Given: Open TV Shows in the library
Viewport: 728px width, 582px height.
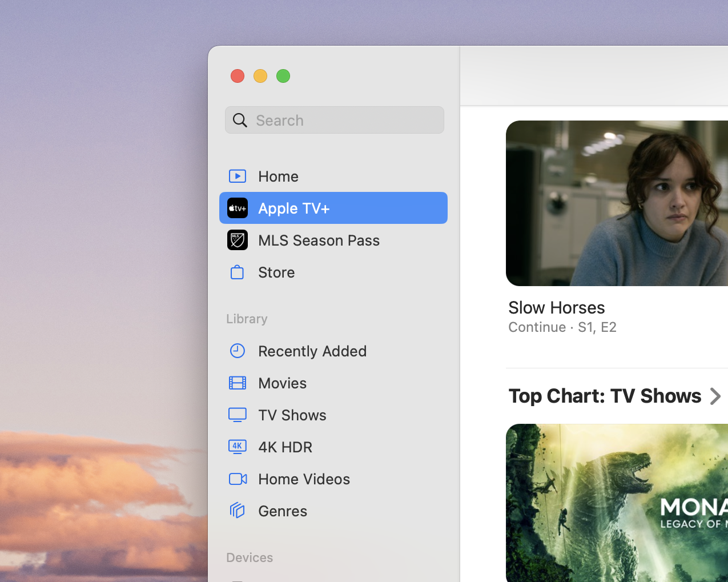Looking at the screenshot, I should (x=333, y=415).
